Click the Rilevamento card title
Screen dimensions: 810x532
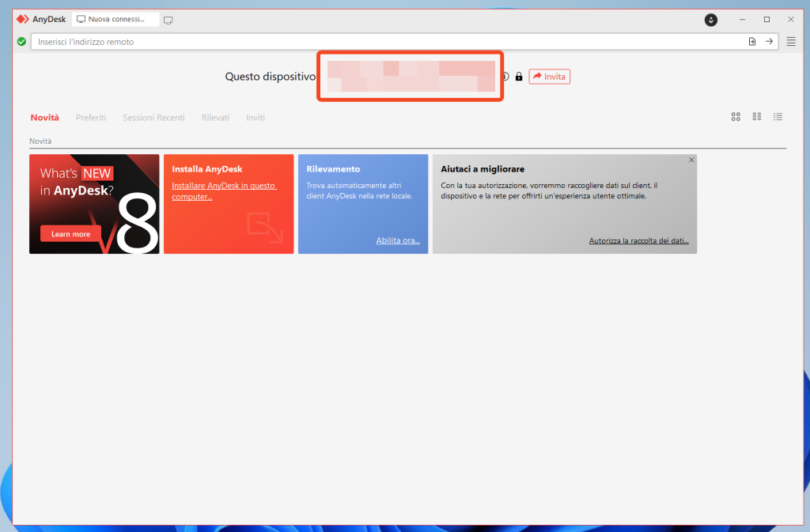coord(333,168)
